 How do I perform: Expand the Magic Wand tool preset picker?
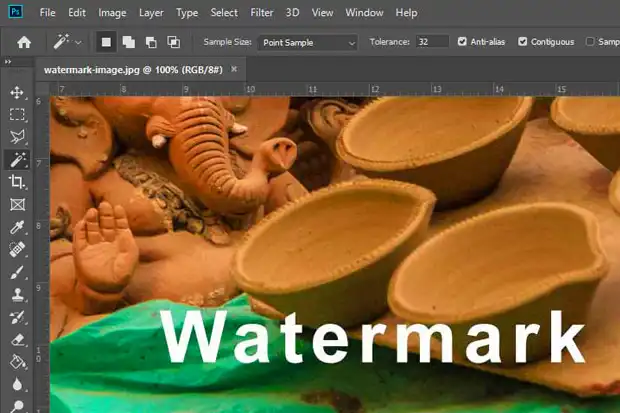coord(78,43)
